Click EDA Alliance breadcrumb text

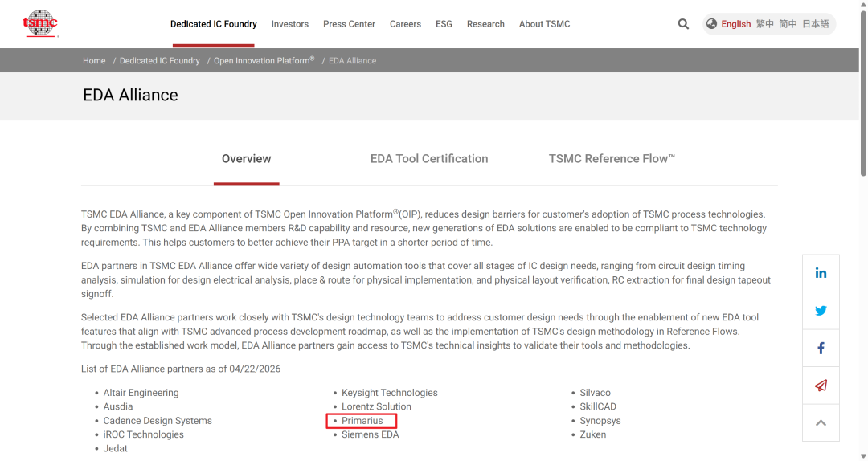[x=353, y=61]
